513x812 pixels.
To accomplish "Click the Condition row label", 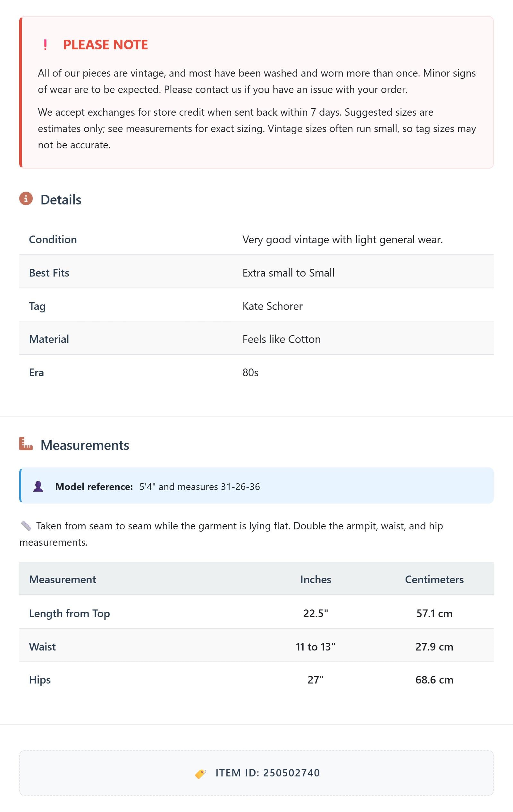I will [x=53, y=239].
